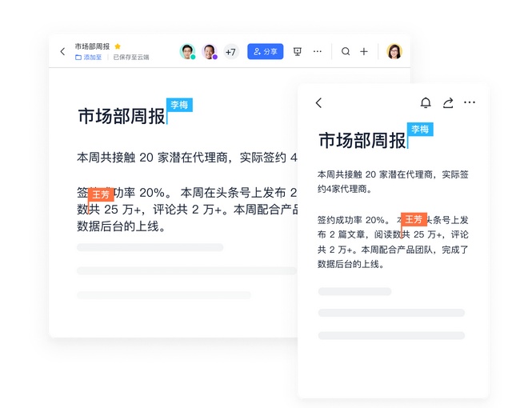Click the orange 王芳 tag in mobile panel

coord(414,219)
